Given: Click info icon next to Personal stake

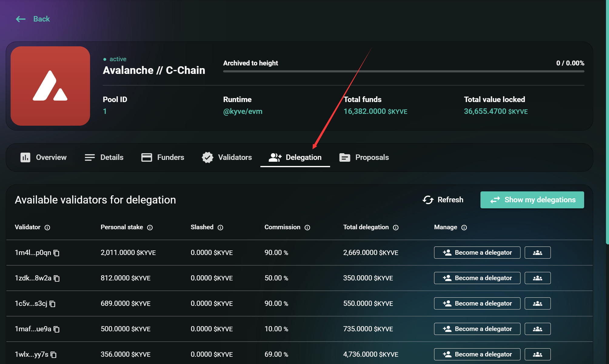Looking at the screenshot, I should pos(150,227).
